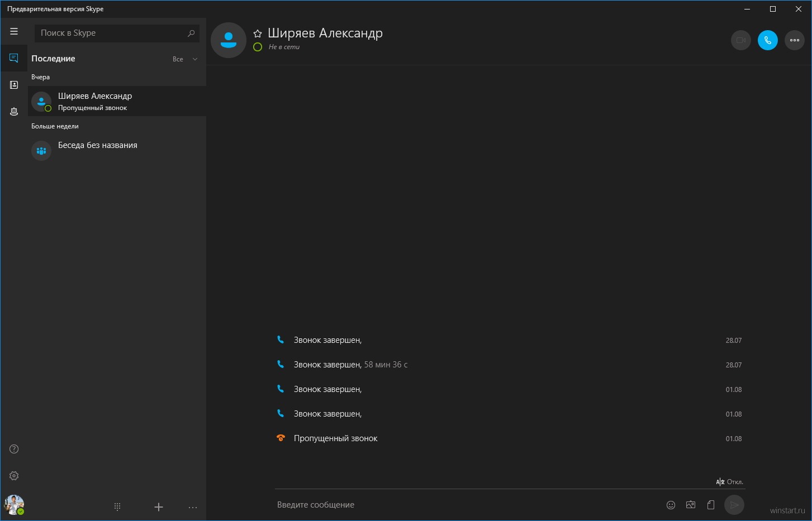
Task: Start a video call with Ширяев Александр
Action: pos(741,40)
